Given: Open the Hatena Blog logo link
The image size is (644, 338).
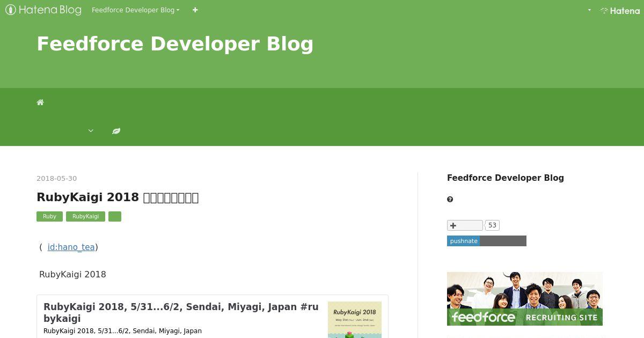Looking at the screenshot, I should [43, 10].
